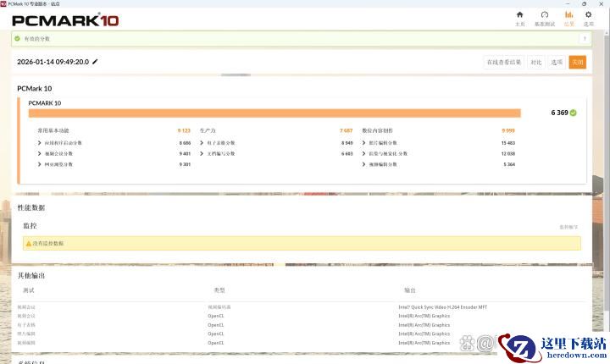Click the green checkmark beside score 6 369
Viewport: 610px width, 364px height.
(573, 112)
